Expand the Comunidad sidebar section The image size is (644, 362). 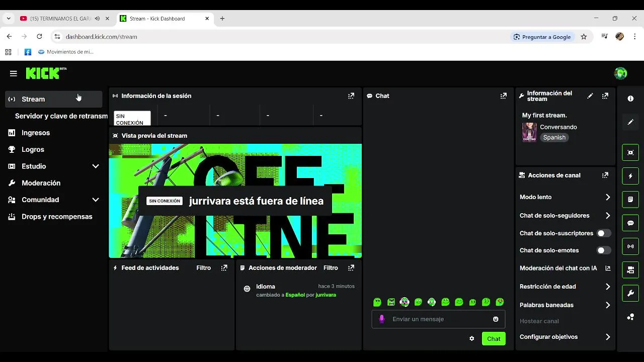tap(53, 200)
